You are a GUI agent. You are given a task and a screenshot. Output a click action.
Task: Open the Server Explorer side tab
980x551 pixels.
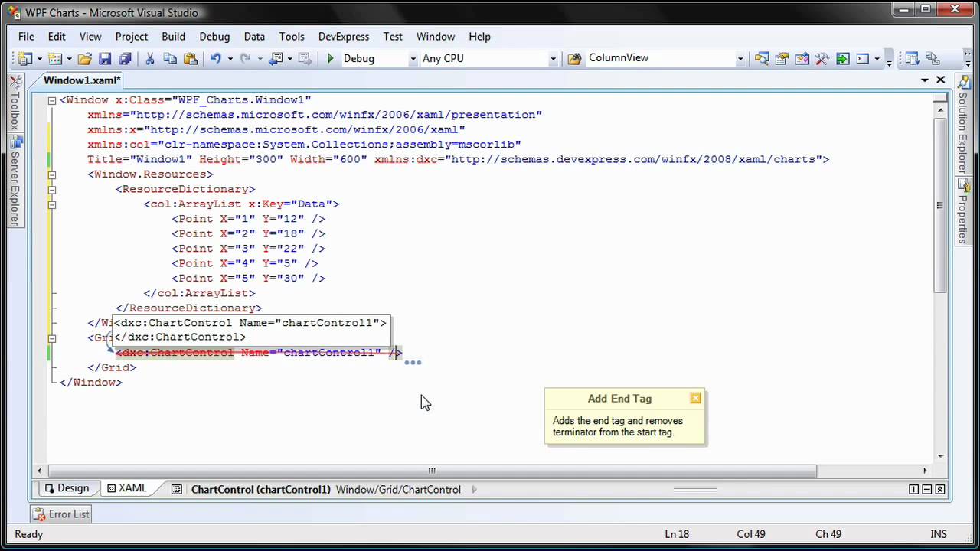(x=15, y=181)
